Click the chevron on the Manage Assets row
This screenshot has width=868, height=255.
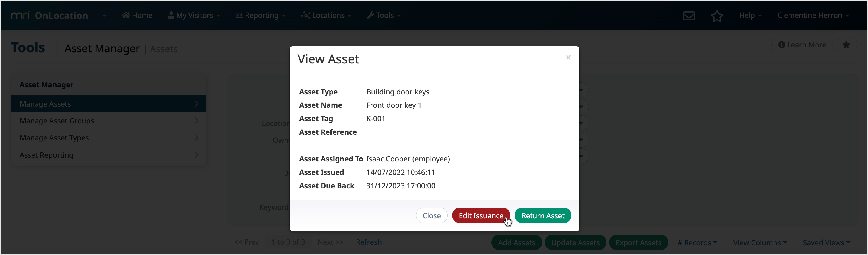point(196,104)
